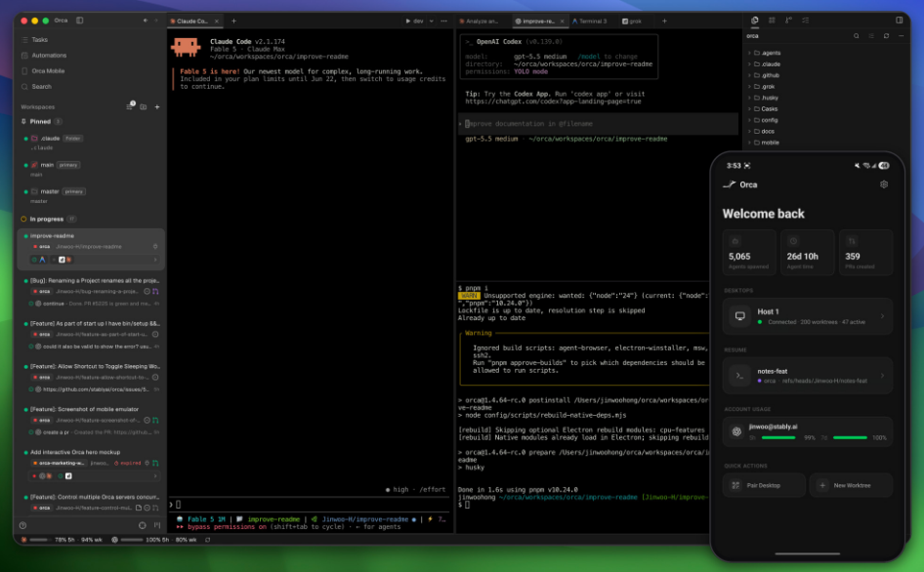The image size is (924, 572).
Task: Expand the docs folder in file tree
Action: 764,132
